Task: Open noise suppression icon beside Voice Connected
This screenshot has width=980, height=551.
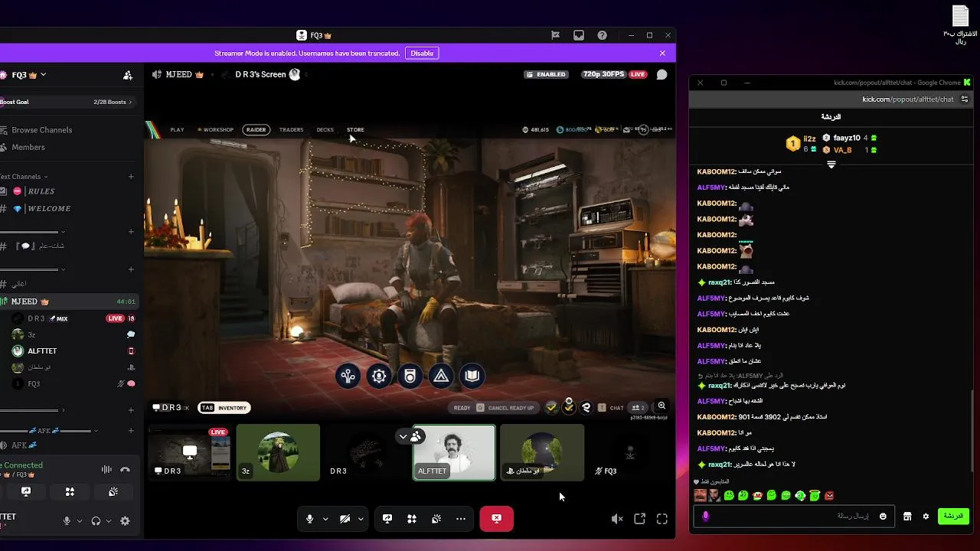Action: [106, 469]
